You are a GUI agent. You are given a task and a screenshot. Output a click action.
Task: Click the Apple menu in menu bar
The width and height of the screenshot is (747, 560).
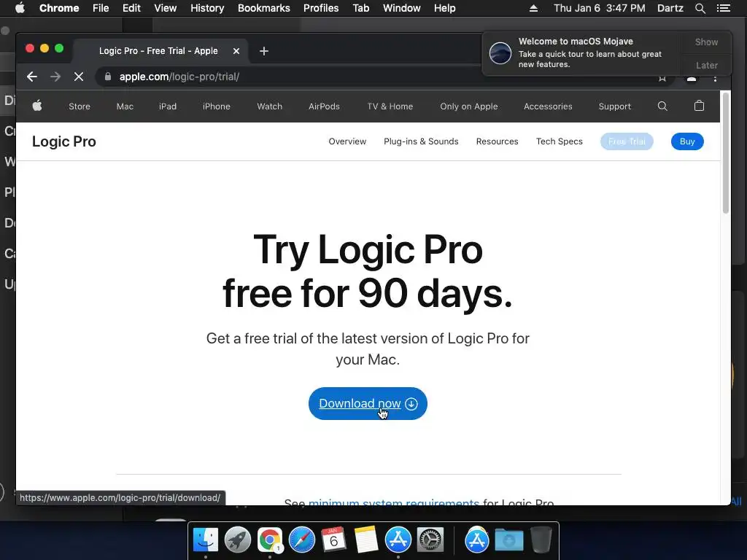(x=20, y=8)
